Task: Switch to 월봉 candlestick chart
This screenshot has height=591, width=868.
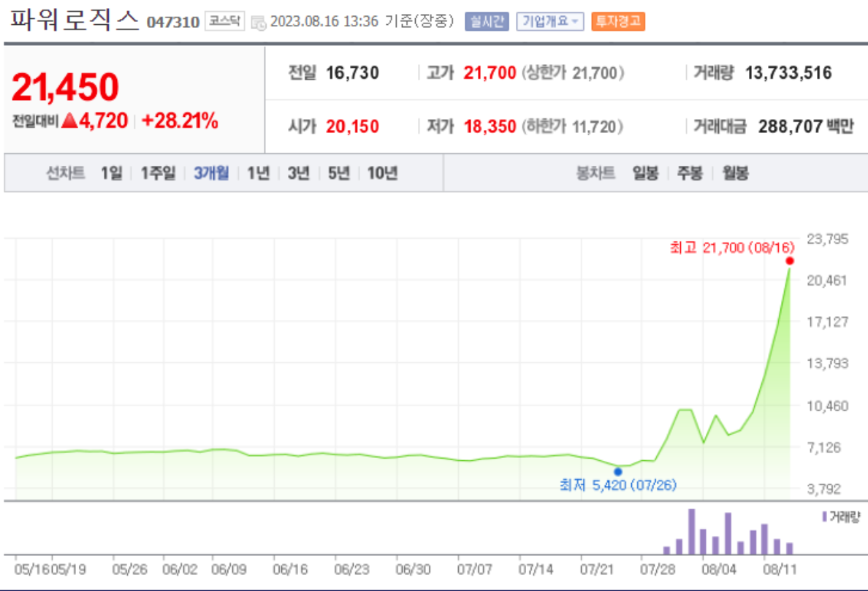Action: tap(735, 173)
